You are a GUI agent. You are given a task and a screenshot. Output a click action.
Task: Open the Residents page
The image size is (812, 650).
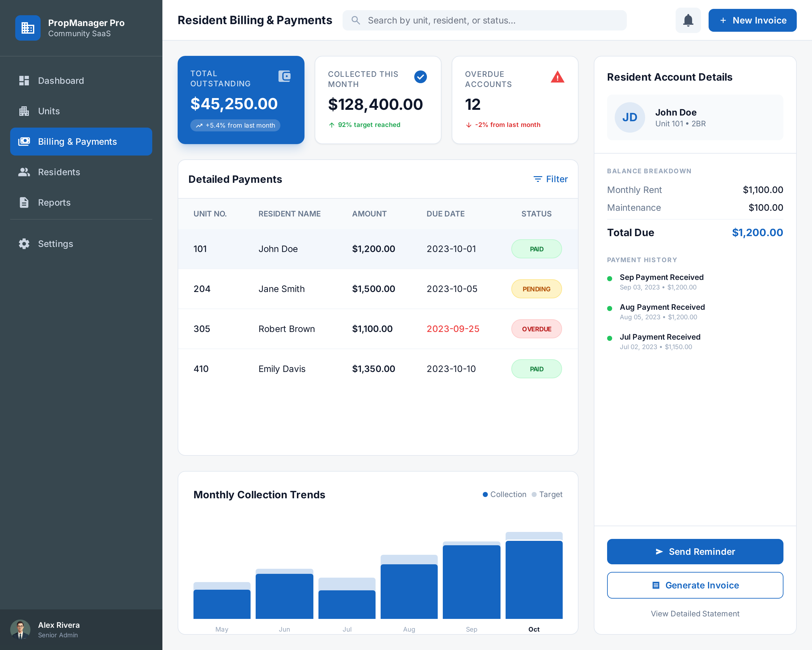coord(59,172)
